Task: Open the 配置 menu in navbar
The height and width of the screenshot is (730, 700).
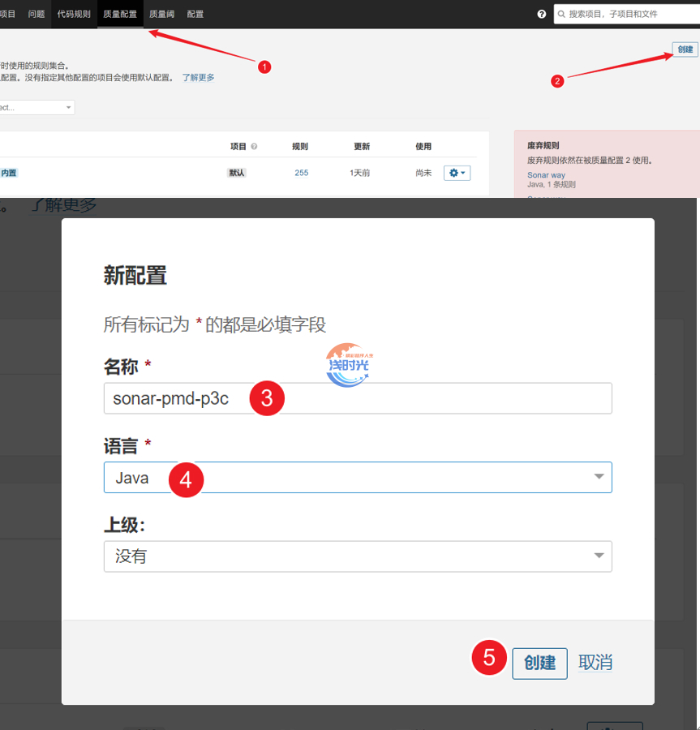Action: coord(195,14)
